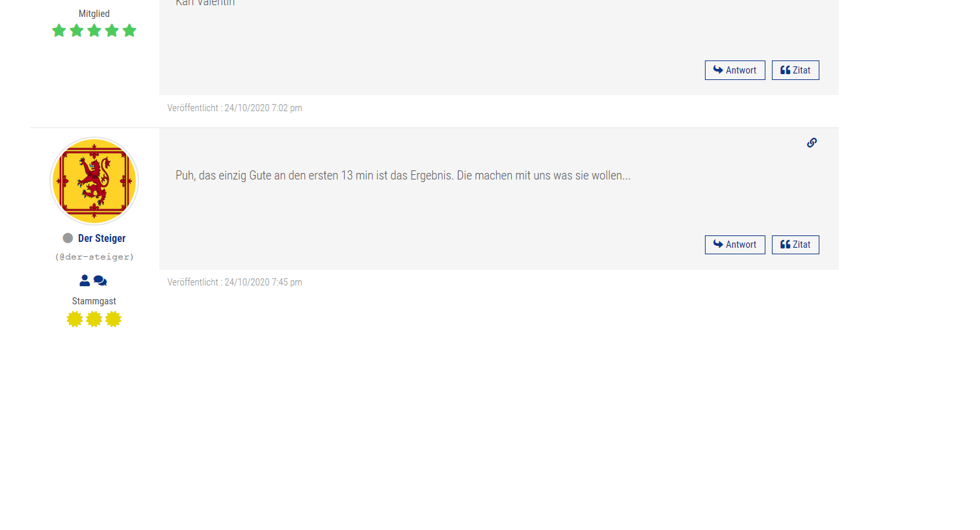Click the @der-steiger handle text
This screenshot has height=530, width=980.
[x=94, y=257]
